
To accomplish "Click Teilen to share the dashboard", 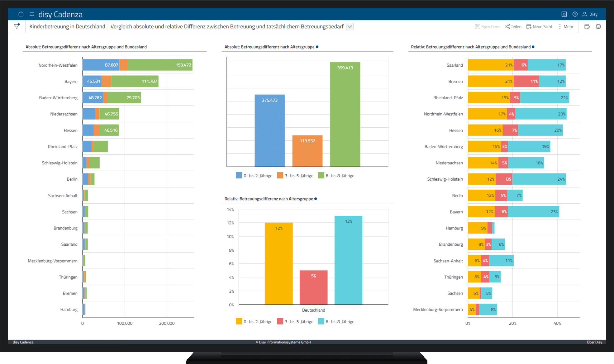I will click(x=513, y=26).
